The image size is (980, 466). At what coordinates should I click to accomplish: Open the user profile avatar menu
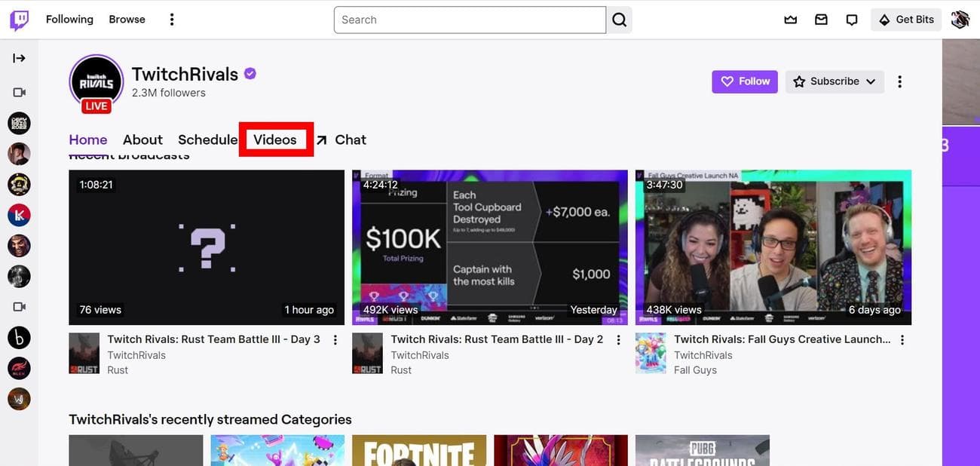click(960, 20)
